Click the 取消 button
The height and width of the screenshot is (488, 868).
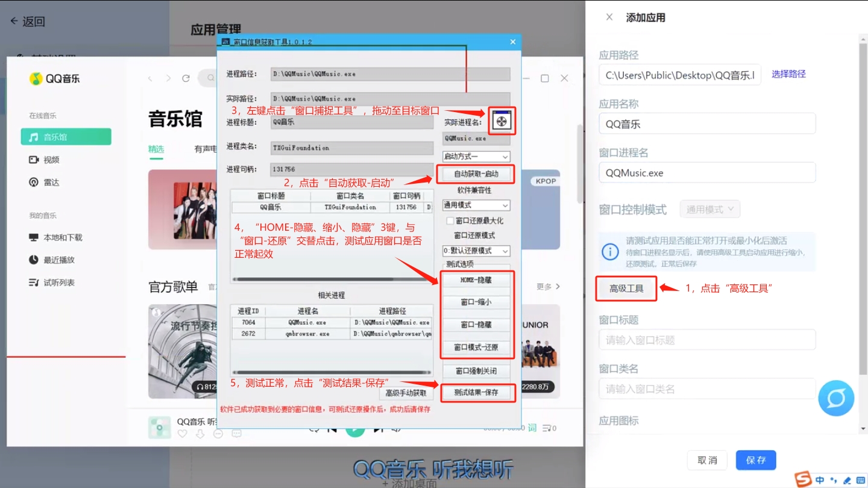(x=707, y=460)
